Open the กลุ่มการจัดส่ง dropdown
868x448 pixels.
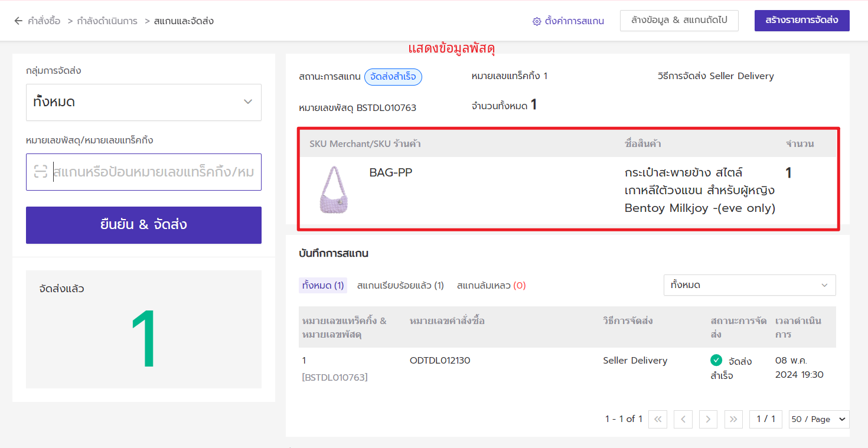[143, 102]
